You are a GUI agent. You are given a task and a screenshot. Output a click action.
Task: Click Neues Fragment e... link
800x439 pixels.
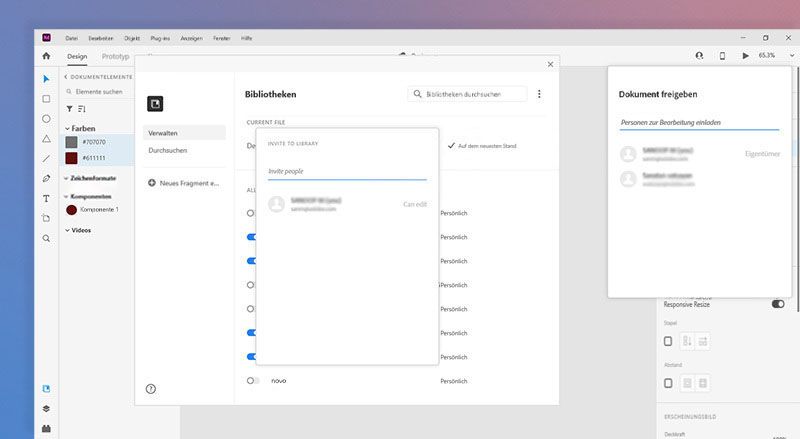tap(189, 183)
